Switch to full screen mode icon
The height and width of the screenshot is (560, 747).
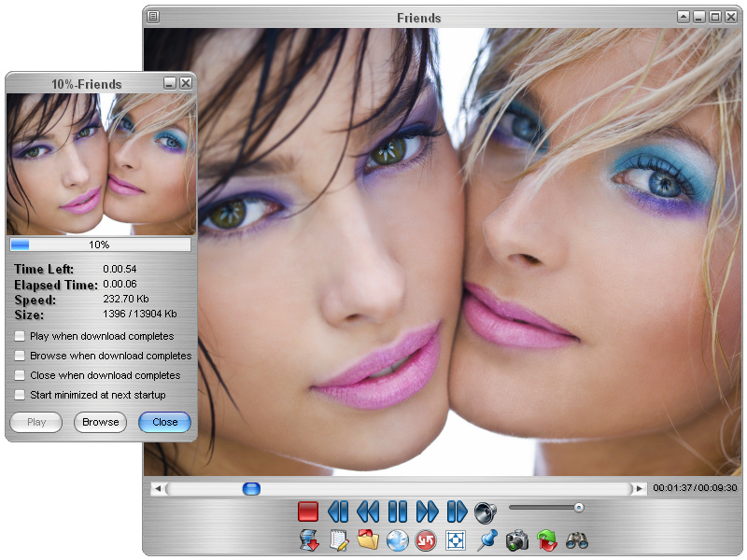point(455,539)
